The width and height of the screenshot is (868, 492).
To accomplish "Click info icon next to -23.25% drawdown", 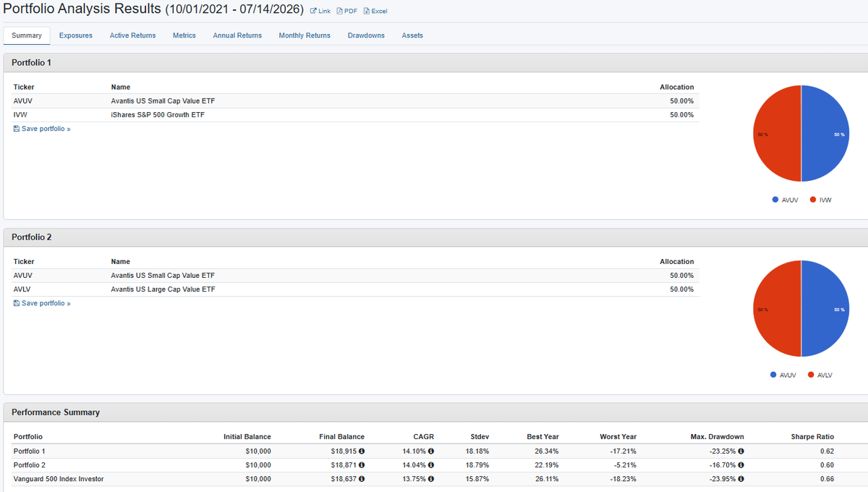I will (741, 451).
